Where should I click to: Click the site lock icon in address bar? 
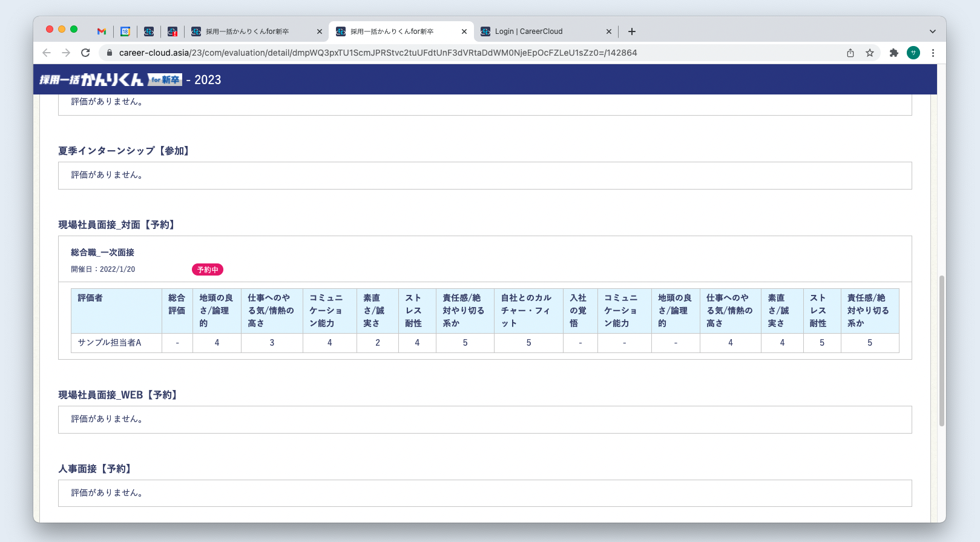click(110, 53)
